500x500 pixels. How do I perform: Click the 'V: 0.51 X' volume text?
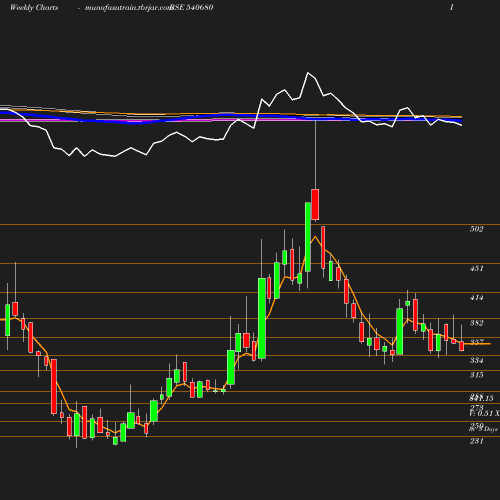coord(484,413)
